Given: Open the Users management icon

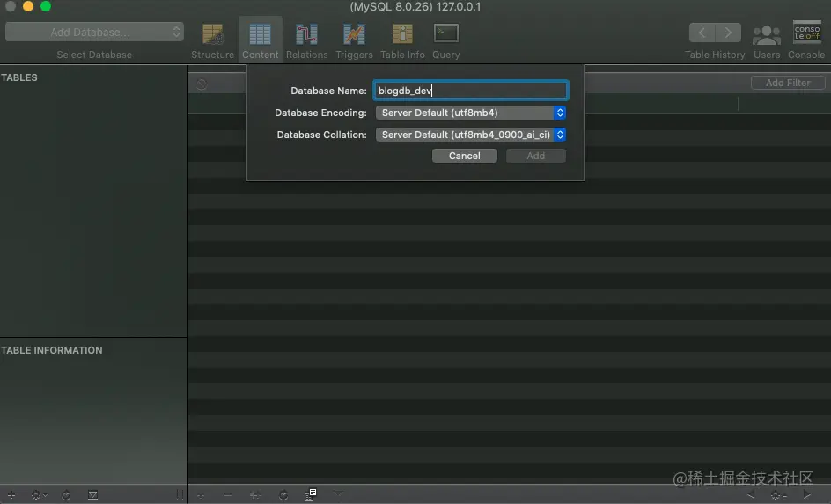Looking at the screenshot, I should 767,35.
